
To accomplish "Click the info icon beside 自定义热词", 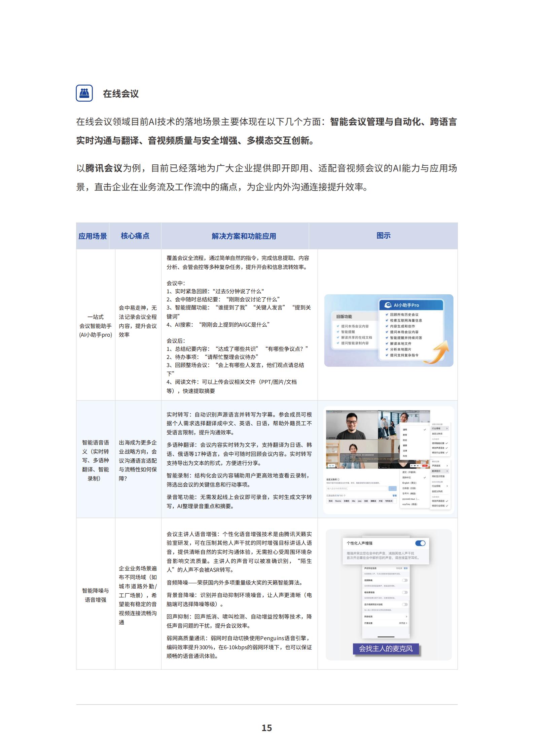I will coord(338,479).
